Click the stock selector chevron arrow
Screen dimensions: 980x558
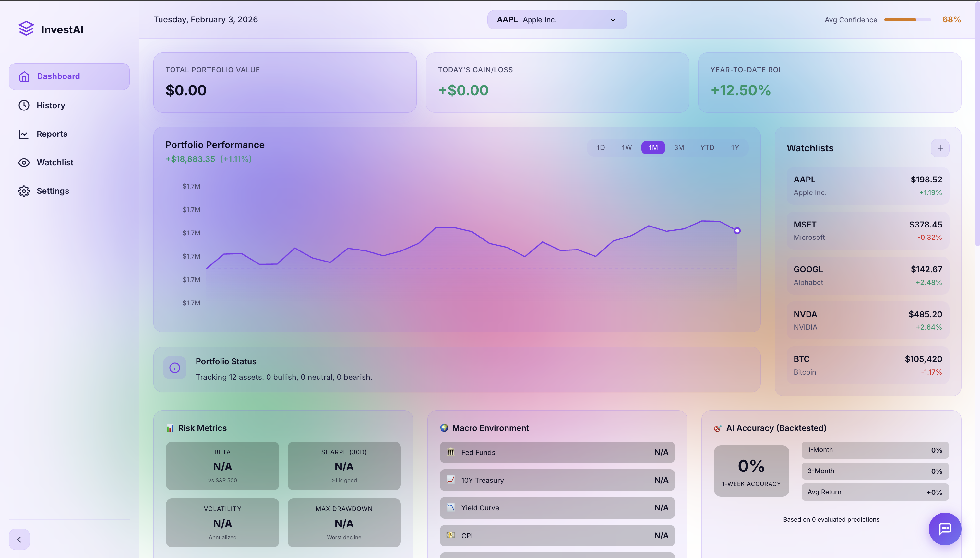(x=613, y=20)
